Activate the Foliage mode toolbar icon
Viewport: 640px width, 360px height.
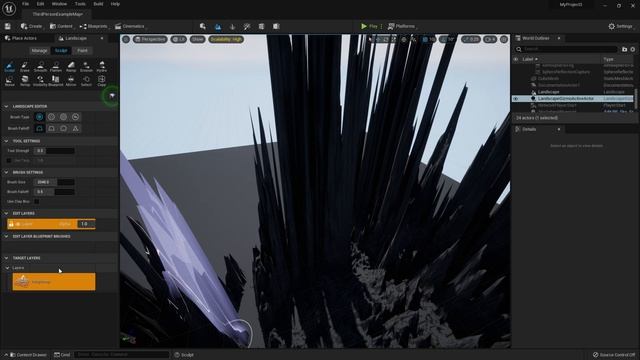[x=232, y=26]
